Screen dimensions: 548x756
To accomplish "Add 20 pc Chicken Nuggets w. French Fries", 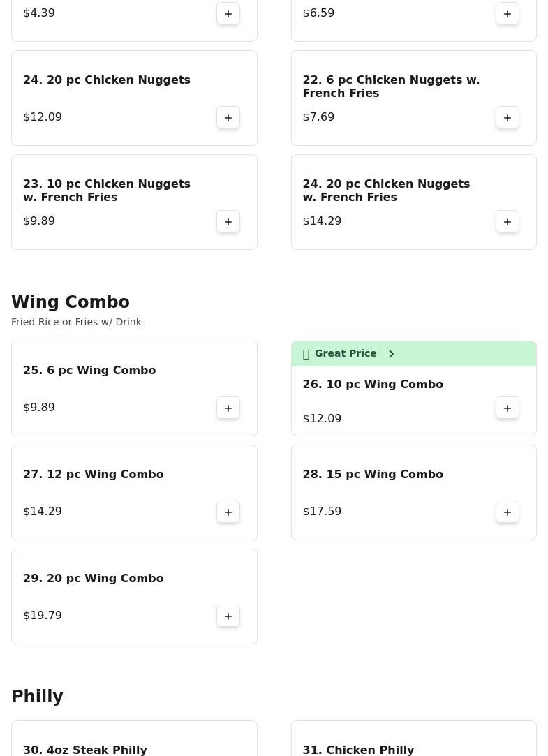I will coord(508,221).
